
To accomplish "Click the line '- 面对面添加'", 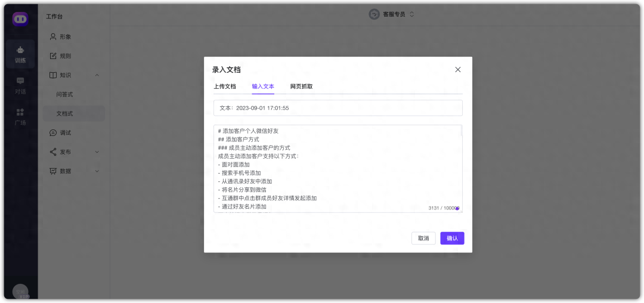I will tap(234, 165).
